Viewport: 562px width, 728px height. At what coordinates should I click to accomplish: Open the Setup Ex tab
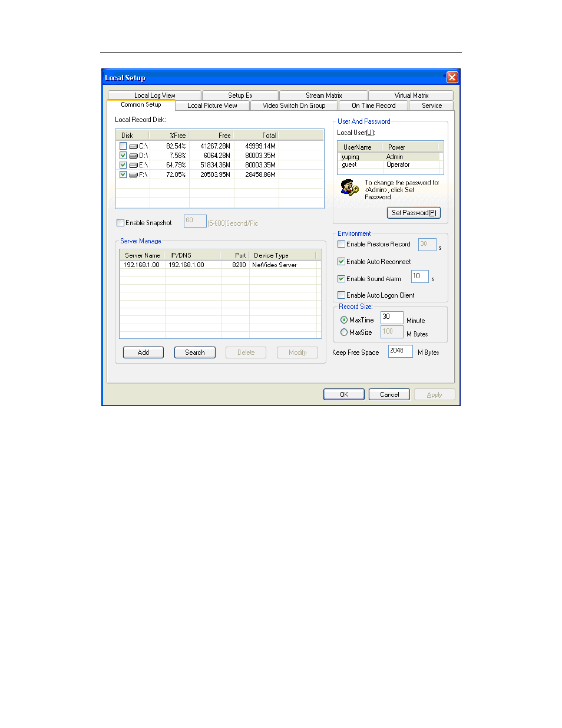pyautogui.click(x=240, y=95)
